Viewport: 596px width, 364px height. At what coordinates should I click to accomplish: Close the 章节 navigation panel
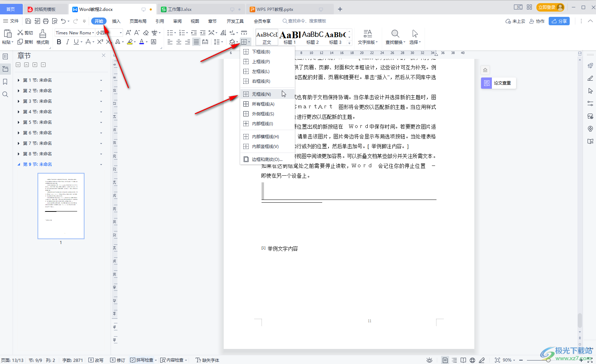point(103,55)
